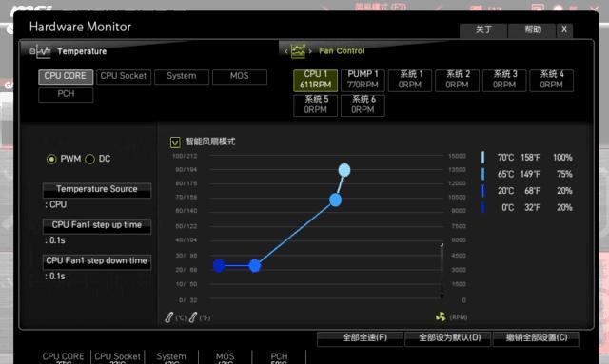The width and height of the screenshot is (609, 364).
Task: Select 系统 2 fan button
Action: 457,80
